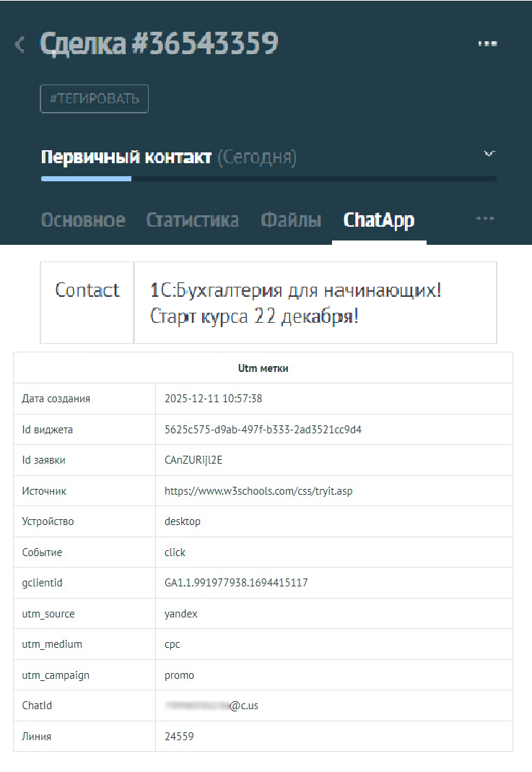Screen dimensions: 532x772
Task: Select the ChatApp tab
Action: pyautogui.click(x=379, y=220)
